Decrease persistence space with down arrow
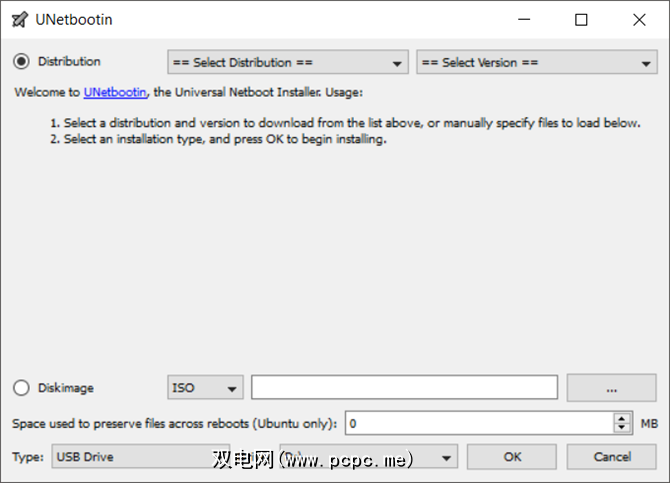The height and width of the screenshot is (483, 670). [x=622, y=428]
